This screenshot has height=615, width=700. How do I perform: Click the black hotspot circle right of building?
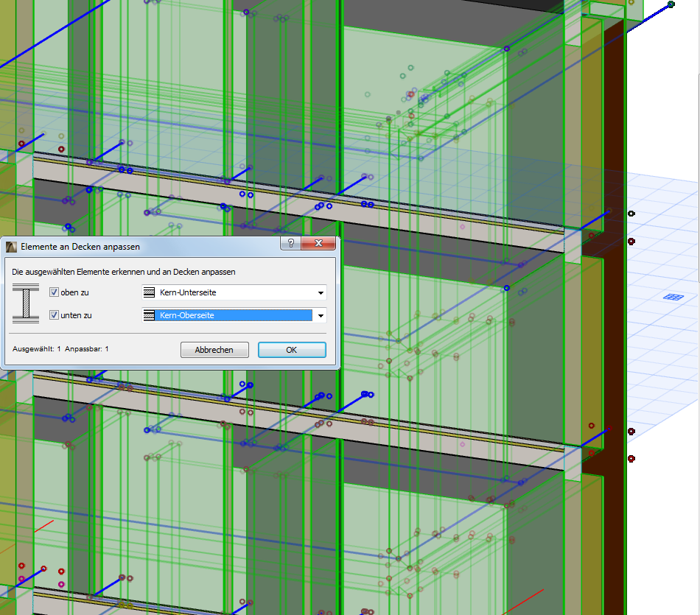click(x=631, y=214)
